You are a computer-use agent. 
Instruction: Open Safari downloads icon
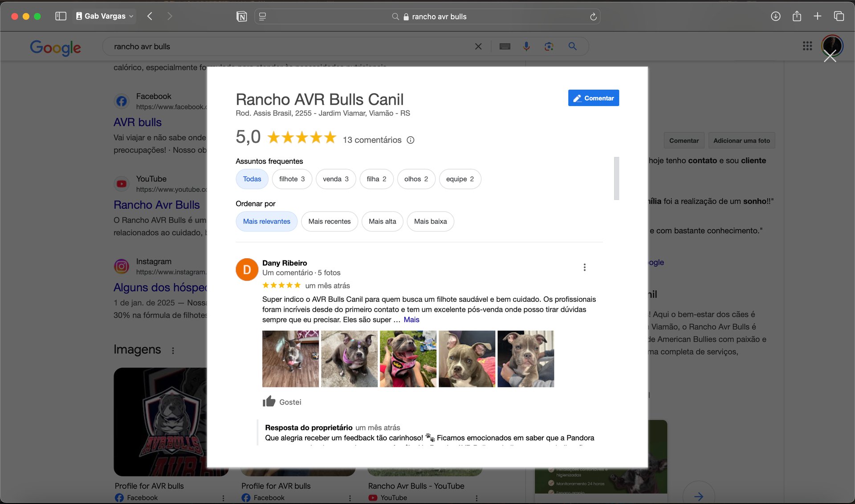tap(775, 16)
